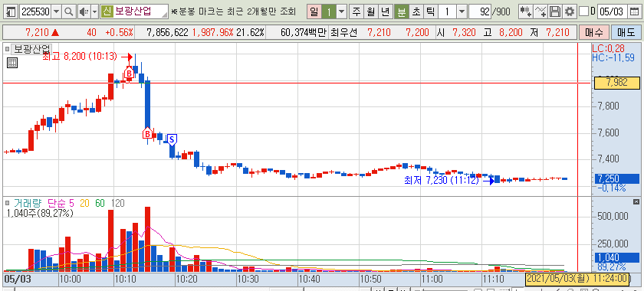Screen dimensions: 644x291
Task: Open the minute interval dropdown arrow
Action: pyautogui.click(x=462, y=12)
